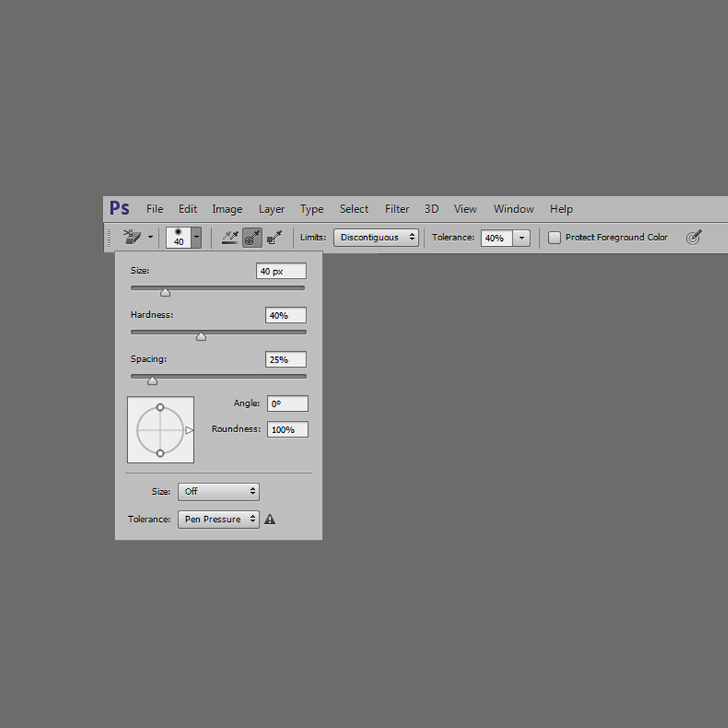Expand the Tolerance 40% dropdown arrow
This screenshot has width=728, height=728.
click(x=521, y=237)
